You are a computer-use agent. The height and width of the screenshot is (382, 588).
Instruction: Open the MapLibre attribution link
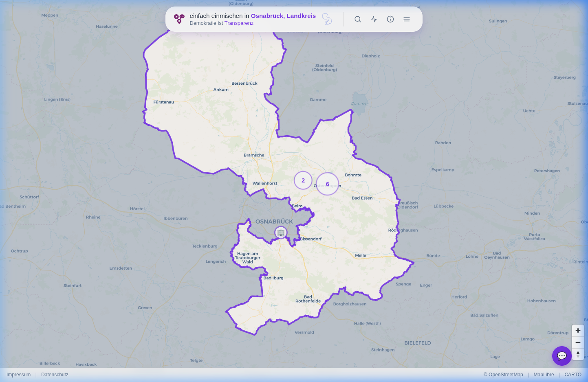coord(544,375)
